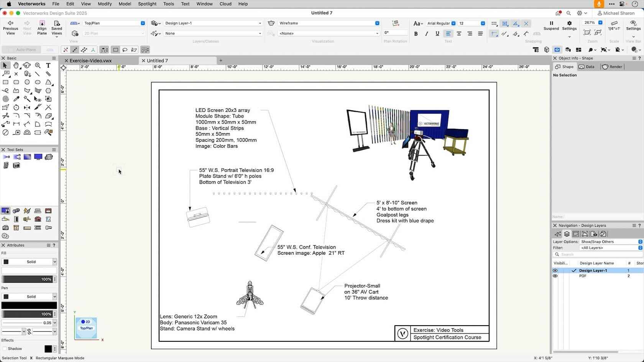Image resolution: width=644 pixels, height=362 pixels.
Task: Click the Suspend snapping button
Action: point(551,26)
